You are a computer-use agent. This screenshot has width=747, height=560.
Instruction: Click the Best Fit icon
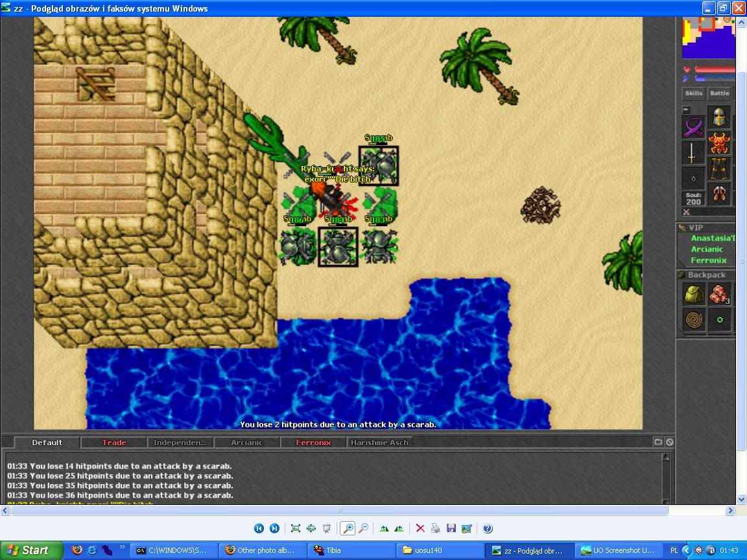(296, 528)
